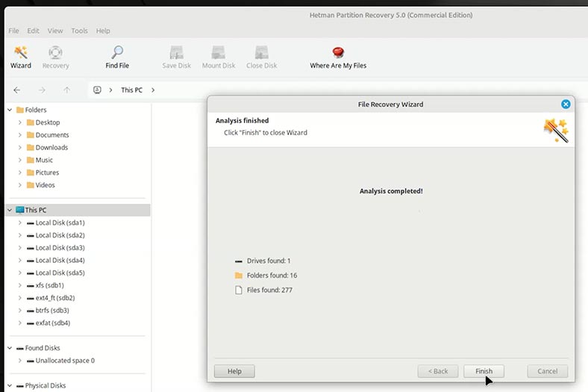Go back with the left arrow
Image resolution: width=588 pixels, height=392 pixels.
[x=17, y=90]
